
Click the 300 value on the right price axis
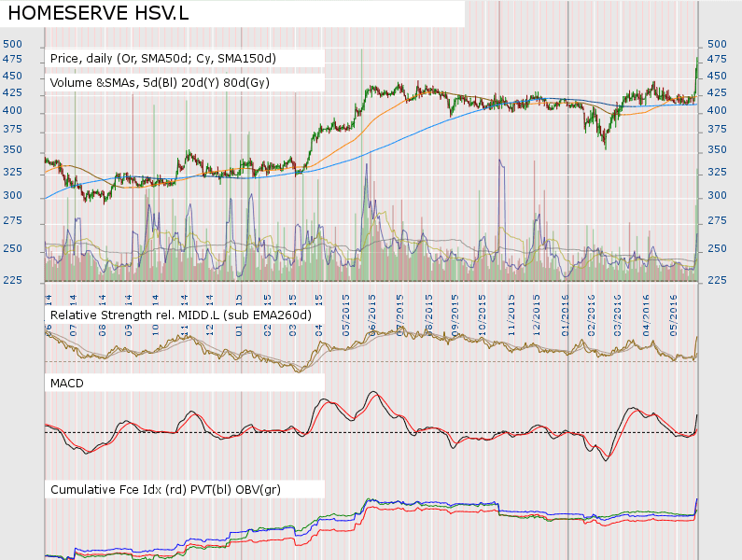717,195
